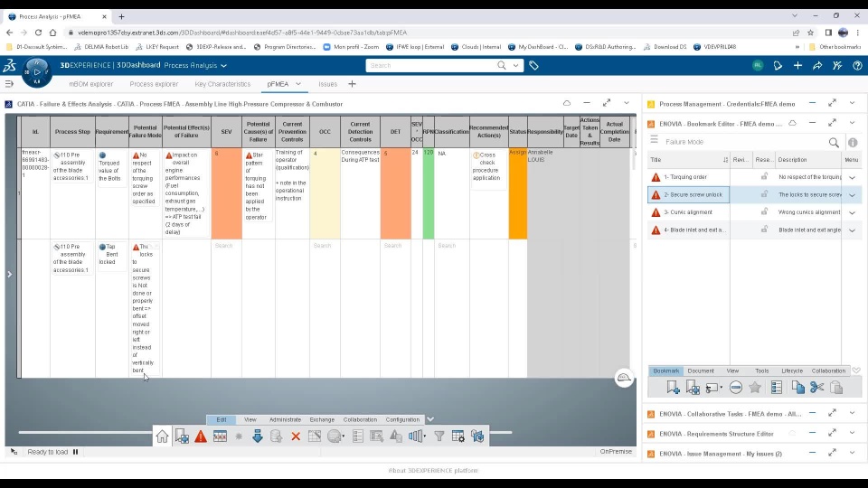Click the remove (minus circle) bookmark icon

coord(736,388)
